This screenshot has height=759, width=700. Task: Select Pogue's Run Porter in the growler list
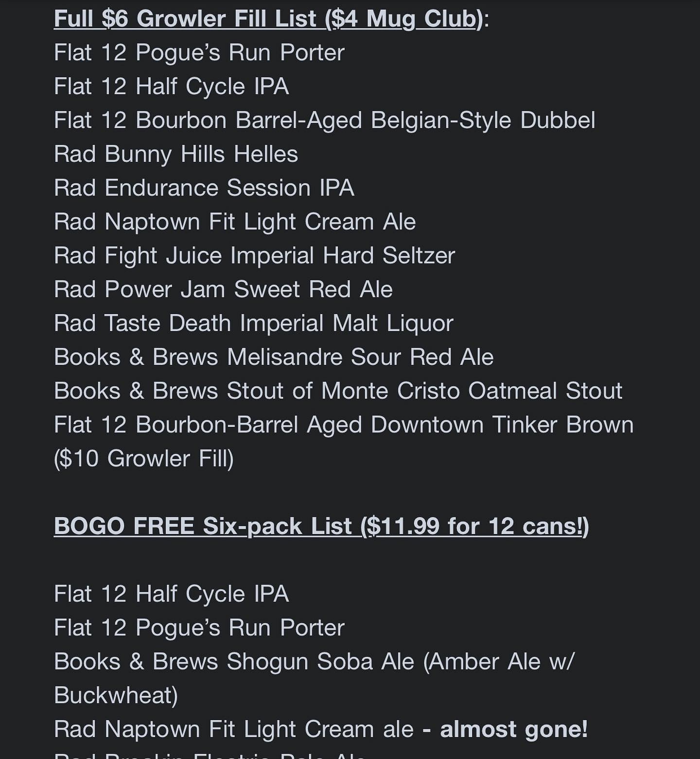(199, 53)
